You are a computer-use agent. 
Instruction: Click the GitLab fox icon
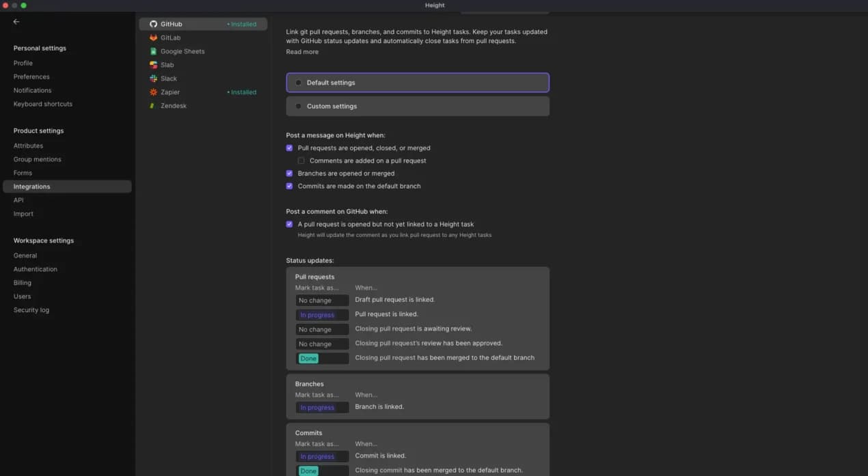pos(153,38)
